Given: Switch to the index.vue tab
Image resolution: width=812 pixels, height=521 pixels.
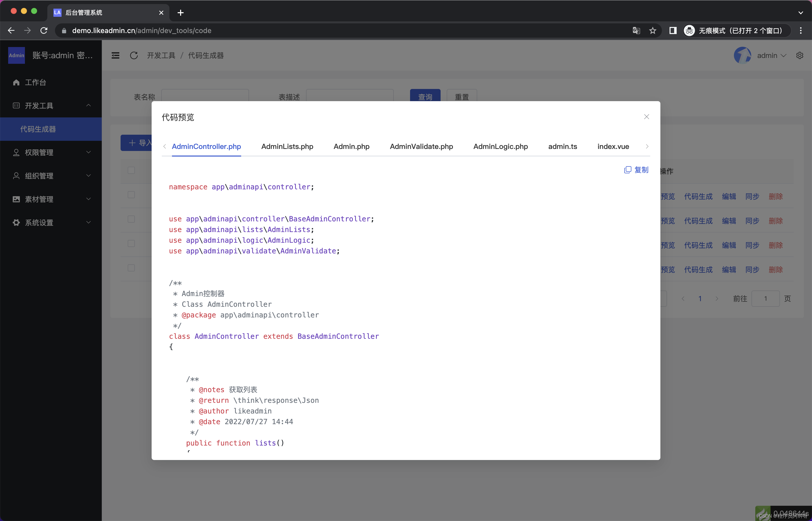Looking at the screenshot, I should pos(613,146).
